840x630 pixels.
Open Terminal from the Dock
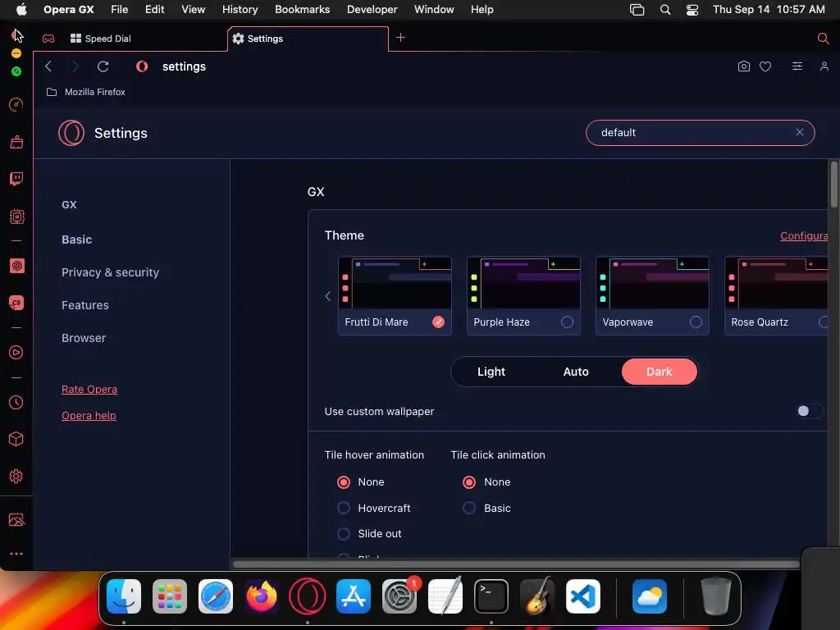(491, 596)
